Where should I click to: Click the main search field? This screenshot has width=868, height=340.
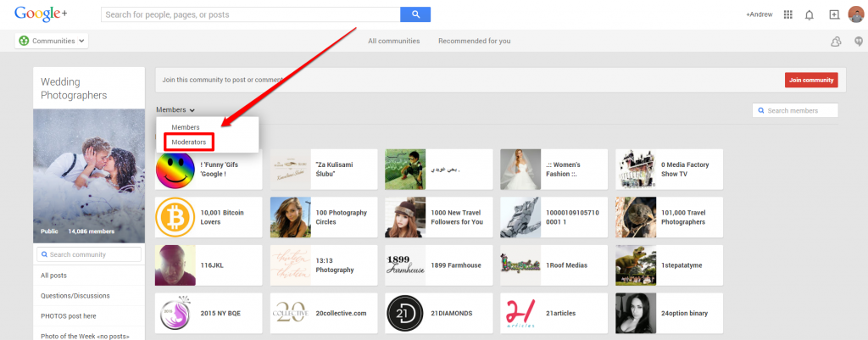251,14
